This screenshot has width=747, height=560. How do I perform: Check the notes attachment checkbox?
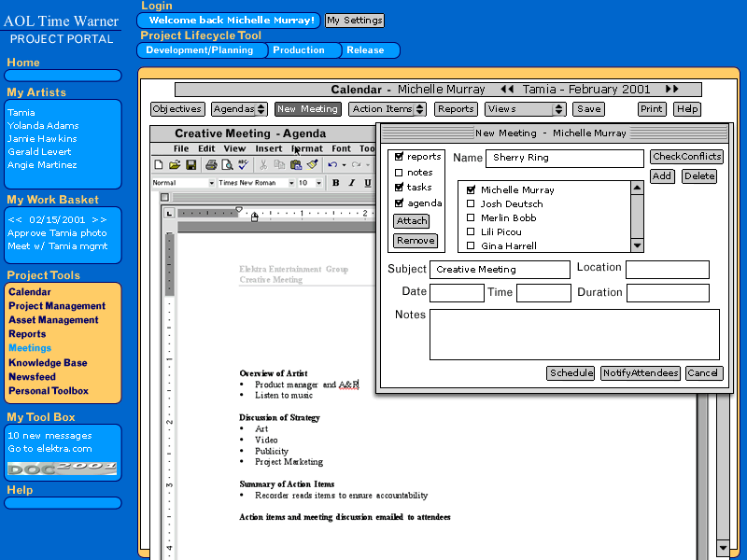point(400,173)
